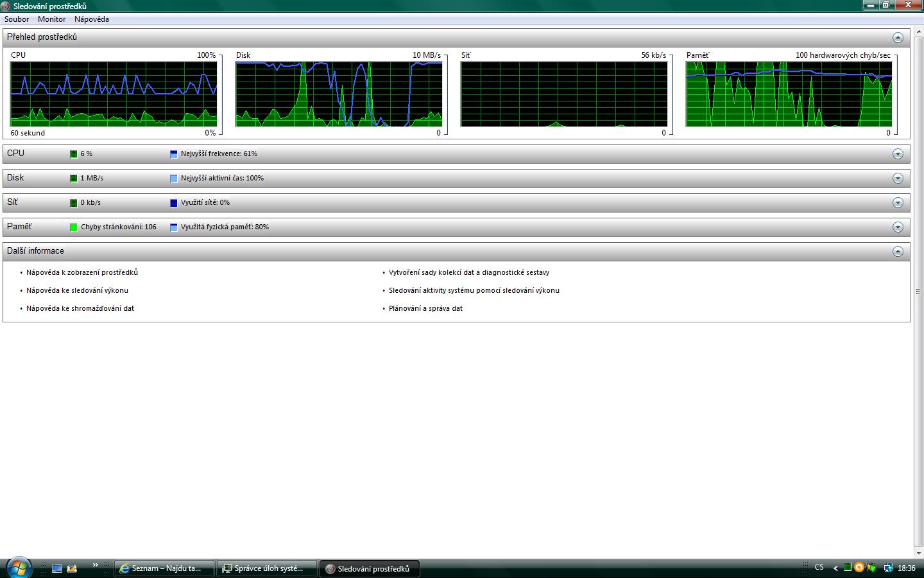Screen dimensions: 924x578
Task: Click the window switcher quick launch icon
Action: coord(72,568)
